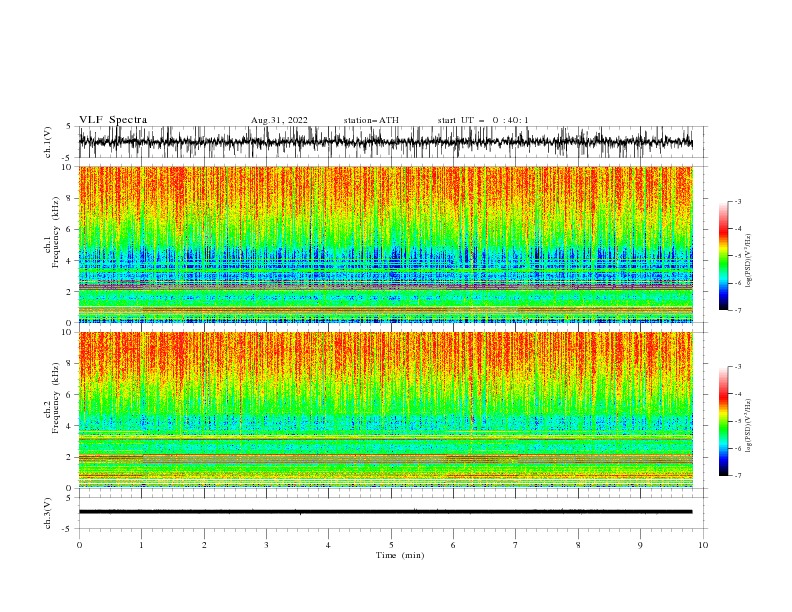Click the '-3' tick on ch.2 colorbar
The height and width of the screenshot is (612, 792).
click(x=738, y=367)
